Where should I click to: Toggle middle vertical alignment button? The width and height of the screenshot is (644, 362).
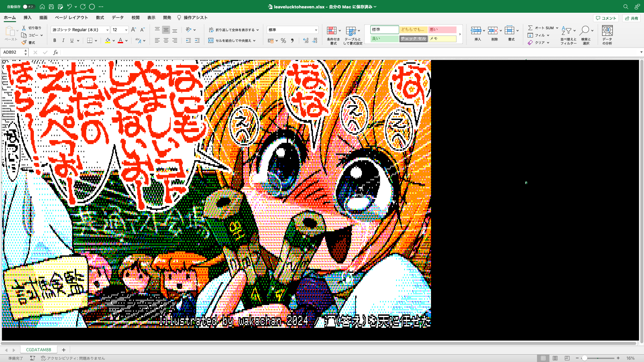(166, 30)
